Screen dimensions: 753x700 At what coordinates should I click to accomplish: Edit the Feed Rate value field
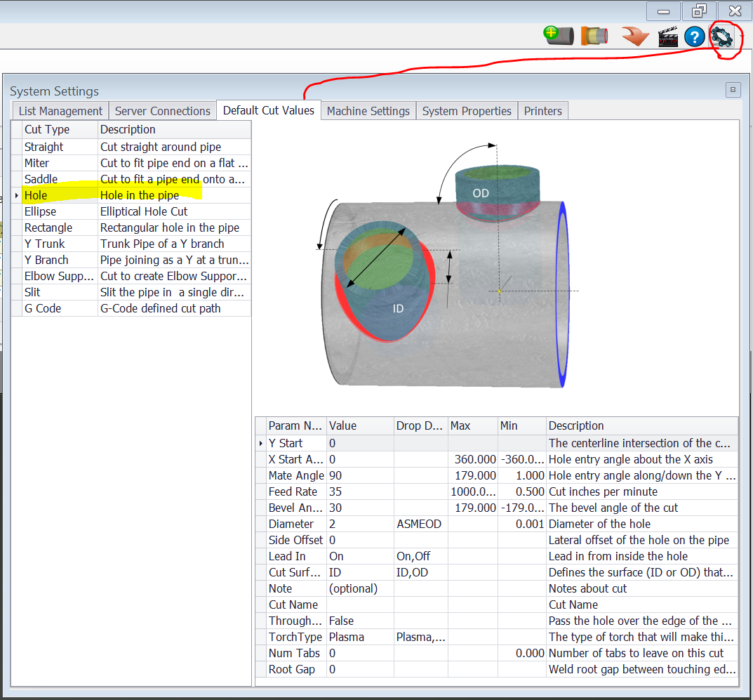point(359,491)
